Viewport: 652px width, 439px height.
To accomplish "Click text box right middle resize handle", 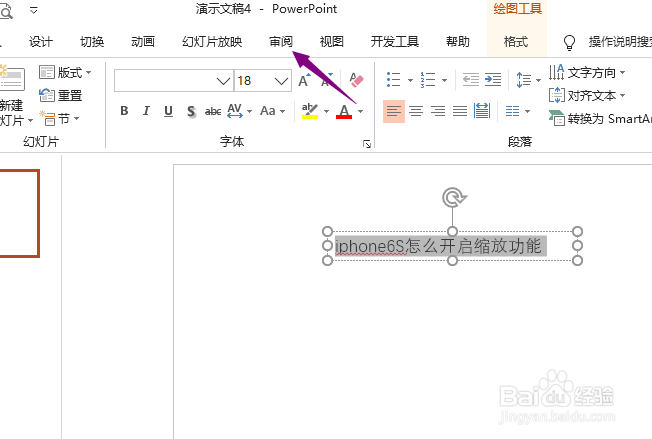I will [577, 246].
